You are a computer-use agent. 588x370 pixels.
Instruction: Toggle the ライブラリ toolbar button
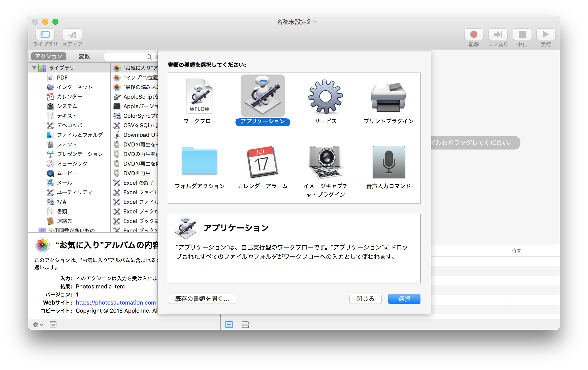[45, 34]
